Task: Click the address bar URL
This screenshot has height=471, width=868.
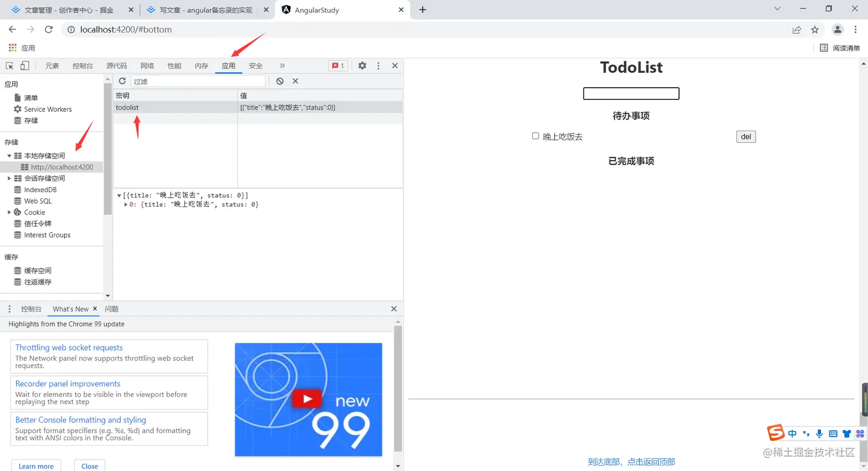Action: [x=126, y=30]
